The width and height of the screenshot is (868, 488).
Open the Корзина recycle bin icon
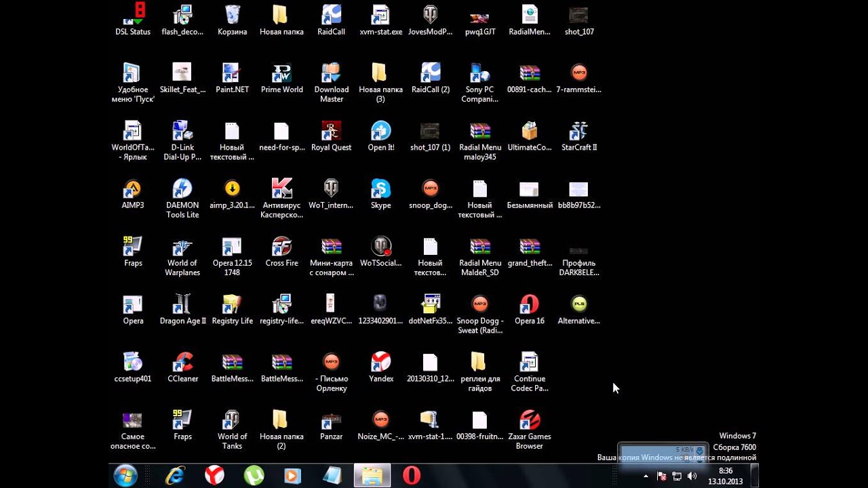232,20
